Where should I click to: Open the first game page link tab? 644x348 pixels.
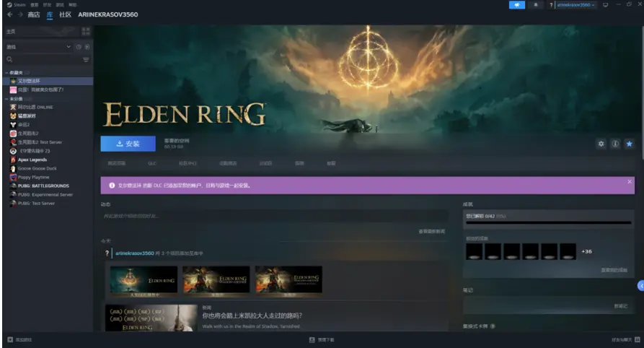tap(117, 163)
